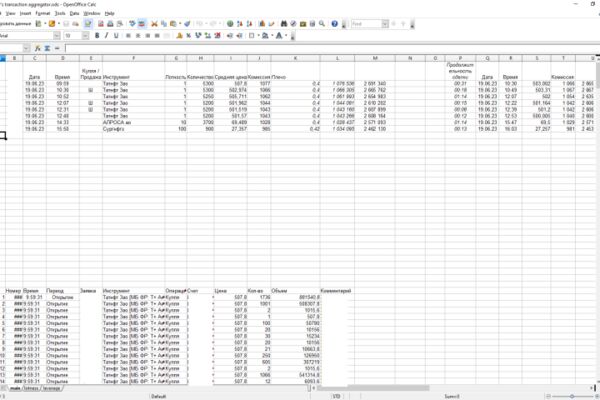Click in the formula input line
The image size is (600, 400).
(332, 48)
